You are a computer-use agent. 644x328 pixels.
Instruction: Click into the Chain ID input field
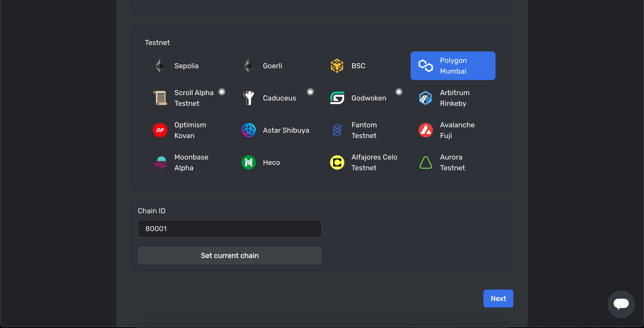click(x=229, y=229)
